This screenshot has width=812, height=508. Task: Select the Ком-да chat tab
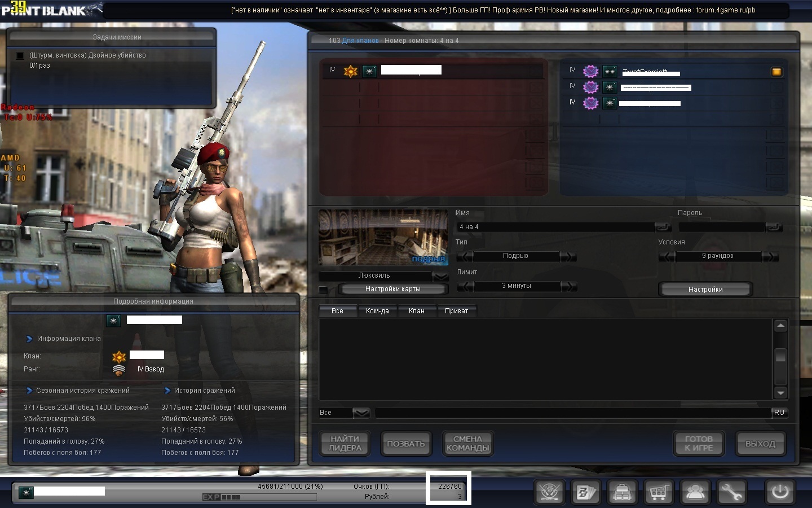[x=377, y=311]
